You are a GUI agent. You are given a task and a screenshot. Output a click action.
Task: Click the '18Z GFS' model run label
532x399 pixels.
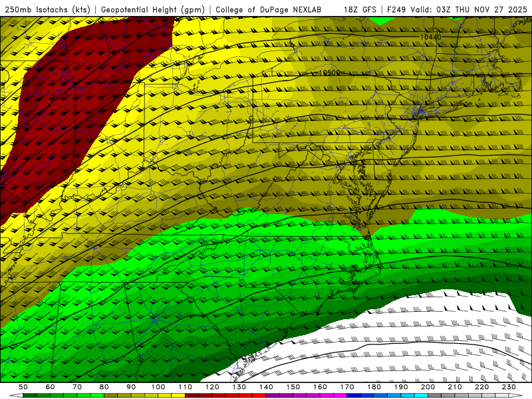[360, 9]
